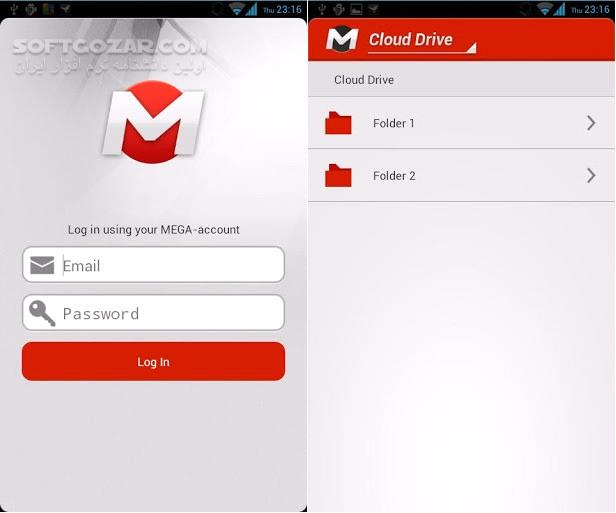Tap the red Log In button
616x513 pixels.
click(x=153, y=361)
